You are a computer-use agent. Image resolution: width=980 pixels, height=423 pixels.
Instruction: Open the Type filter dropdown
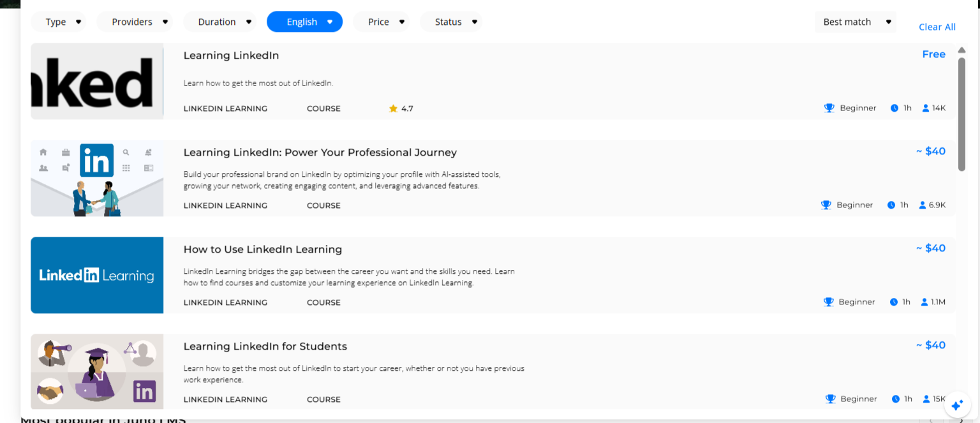(x=59, y=22)
